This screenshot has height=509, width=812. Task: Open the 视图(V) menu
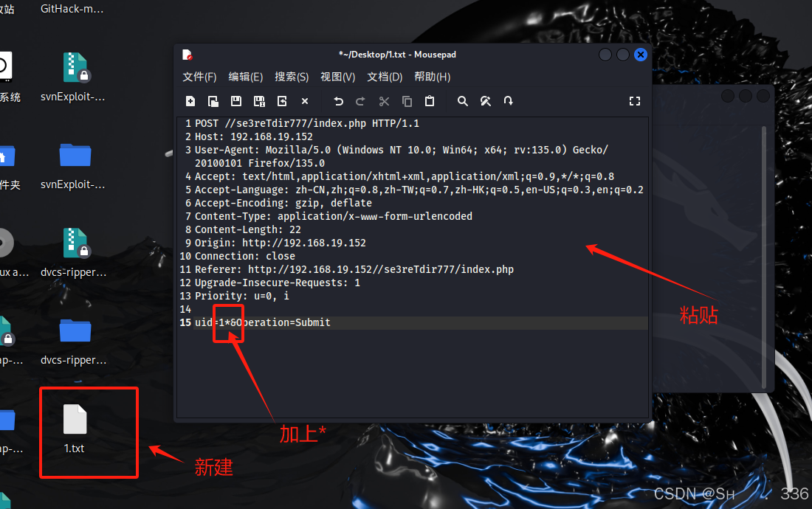tap(337, 77)
